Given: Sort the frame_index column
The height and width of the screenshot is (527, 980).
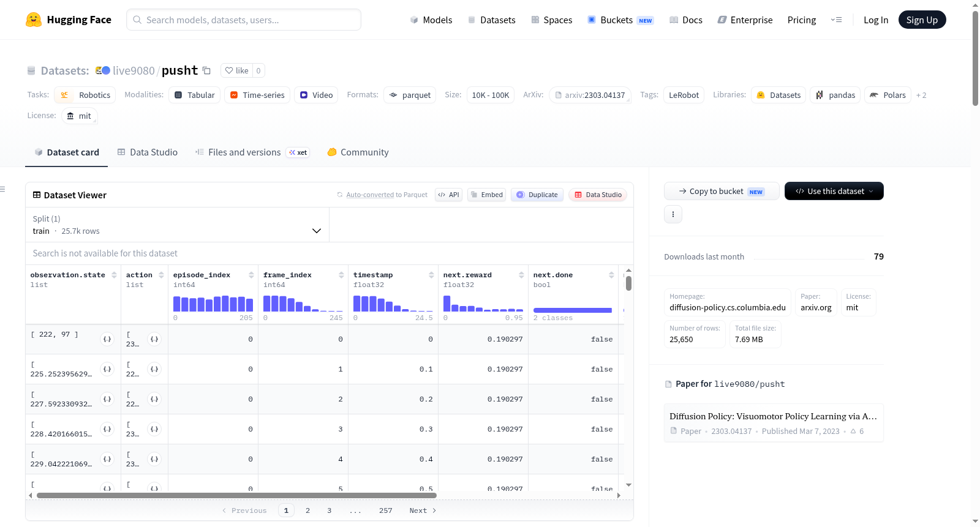Looking at the screenshot, I should click(341, 275).
